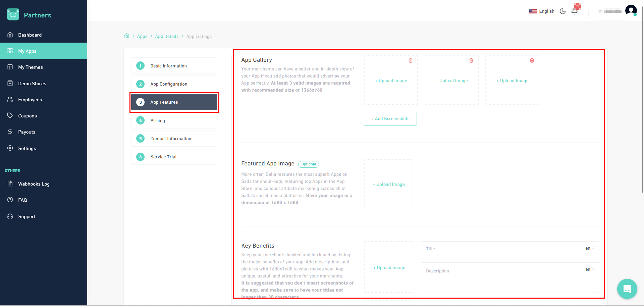Screen dimensions: 644x306
Task: Switch to the Pricing step
Action: [158, 120]
